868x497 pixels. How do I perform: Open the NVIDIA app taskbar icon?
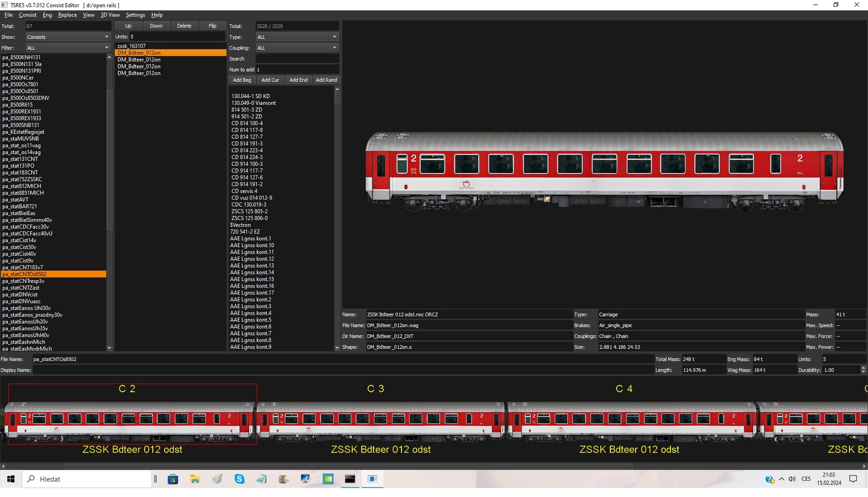(x=328, y=479)
